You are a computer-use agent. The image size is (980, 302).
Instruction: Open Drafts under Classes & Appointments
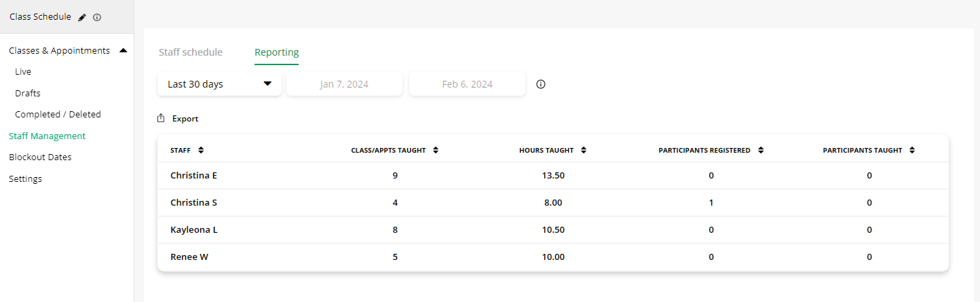click(x=28, y=93)
